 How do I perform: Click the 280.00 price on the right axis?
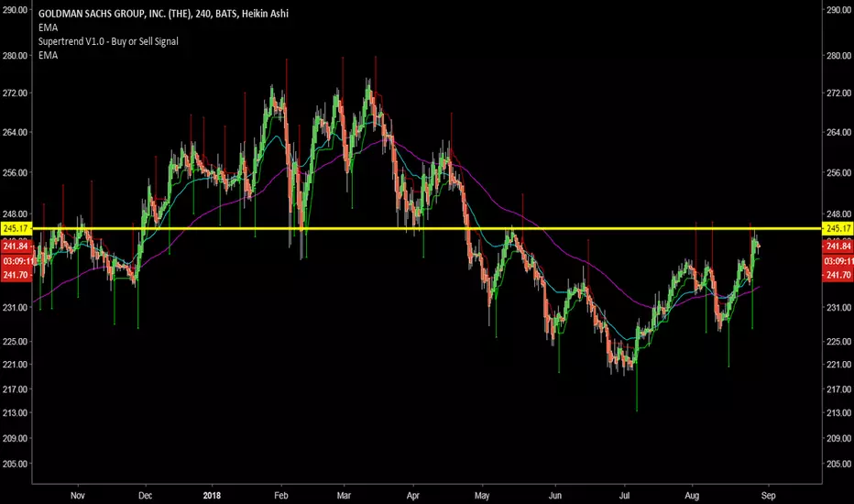click(x=838, y=56)
